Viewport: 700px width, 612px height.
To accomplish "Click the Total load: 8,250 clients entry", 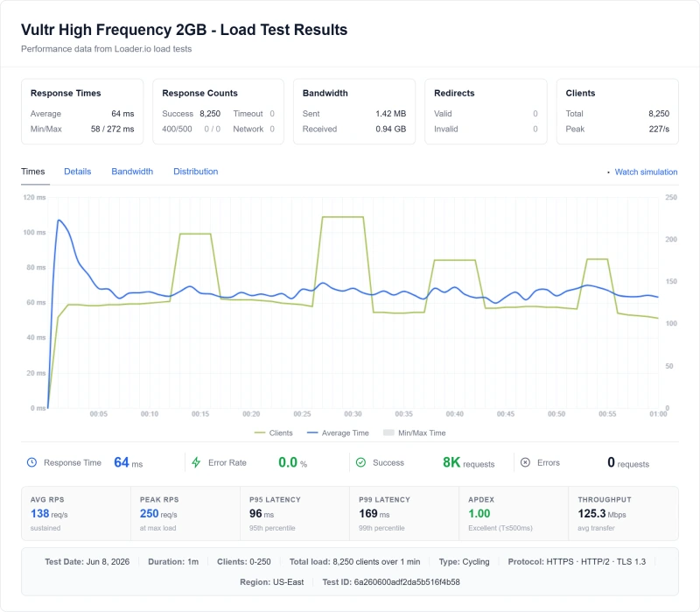I will (x=354, y=561).
